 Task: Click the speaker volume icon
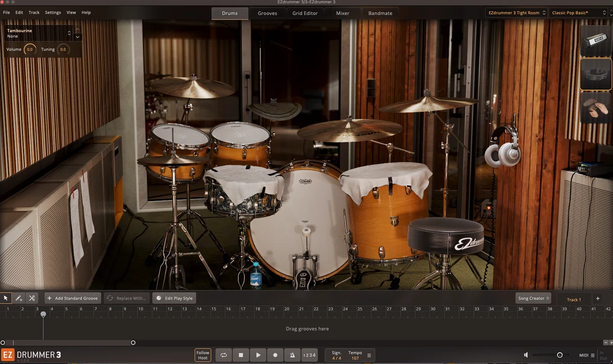(x=526, y=355)
